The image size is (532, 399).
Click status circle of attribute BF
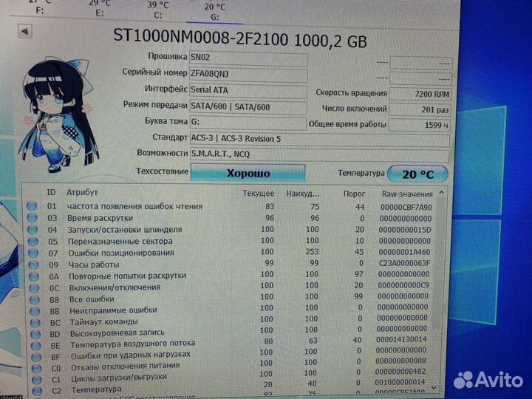click(x=36, y=357)
